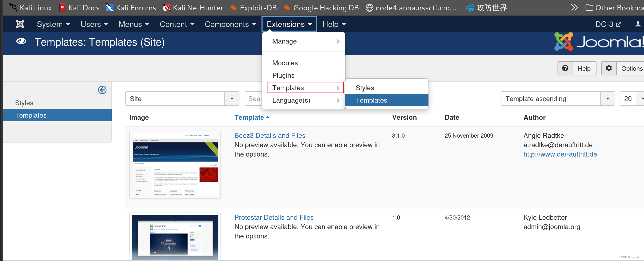Screen dimensions: 644x261
Task: Click the email admin@joomla.org
Action: 552,227
